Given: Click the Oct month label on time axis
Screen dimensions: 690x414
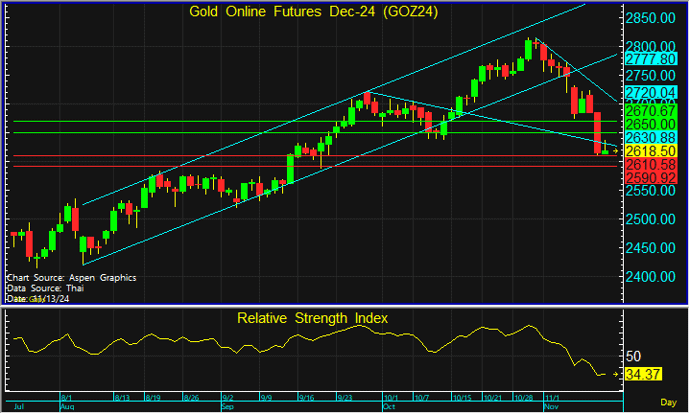Looking at the screenshot, I should point(389,407).
